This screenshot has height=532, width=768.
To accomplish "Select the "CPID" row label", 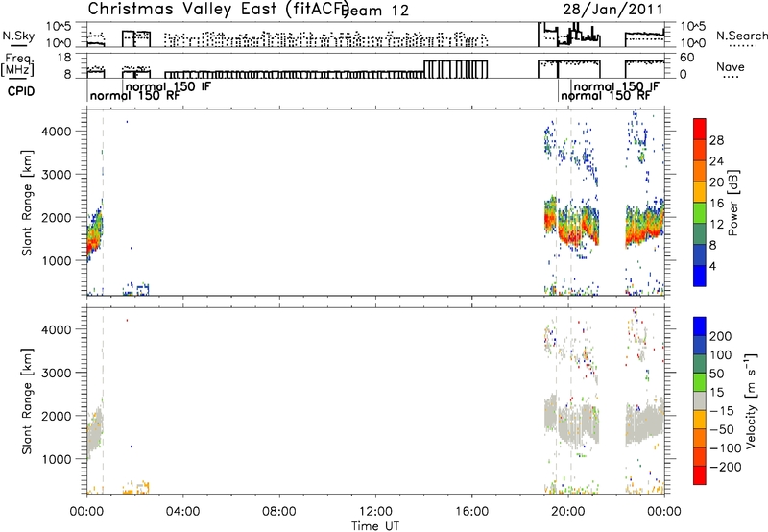I will 21,91.
